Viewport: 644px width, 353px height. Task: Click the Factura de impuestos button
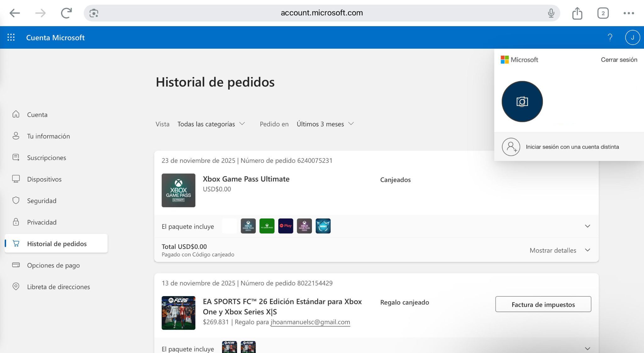click(x=543, y=304)
